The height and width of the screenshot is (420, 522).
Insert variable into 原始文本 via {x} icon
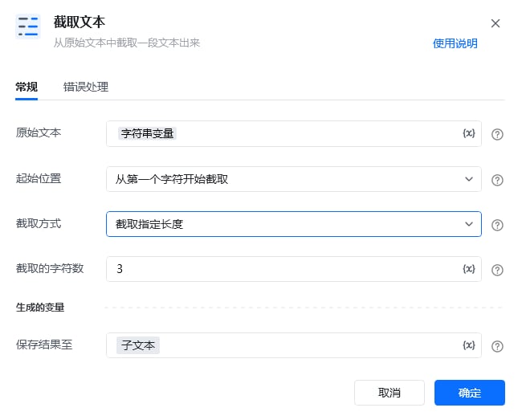[469, 133]
